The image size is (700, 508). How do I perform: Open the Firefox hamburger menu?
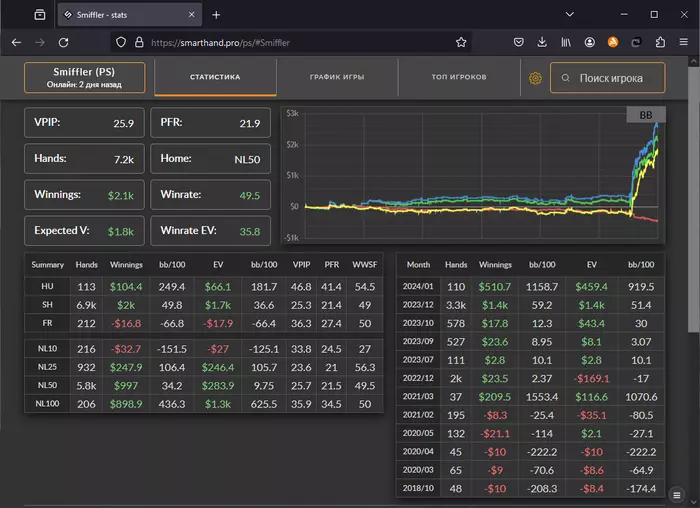click(683, 42)
